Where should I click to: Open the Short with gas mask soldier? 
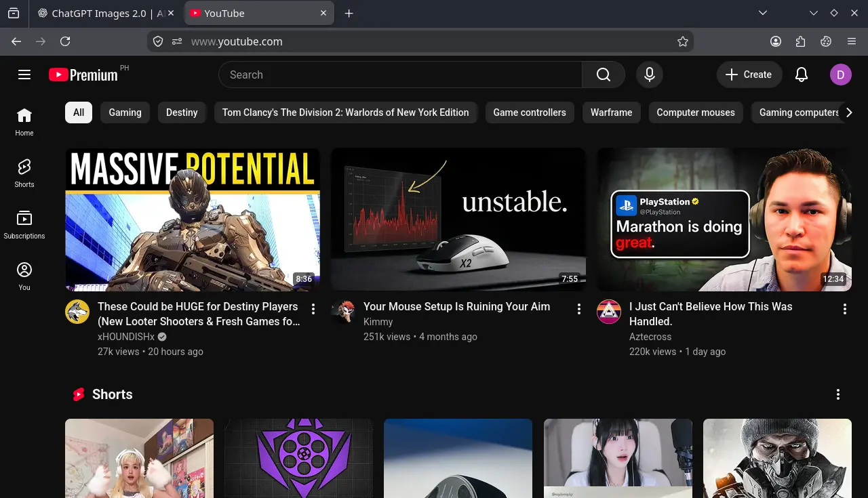777,458
